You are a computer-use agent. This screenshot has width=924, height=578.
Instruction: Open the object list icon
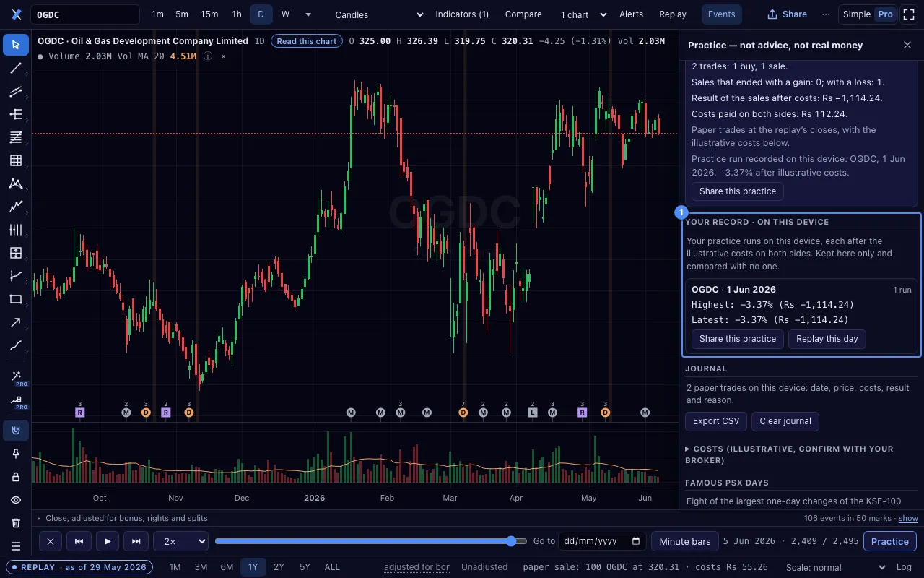point(16,546)
